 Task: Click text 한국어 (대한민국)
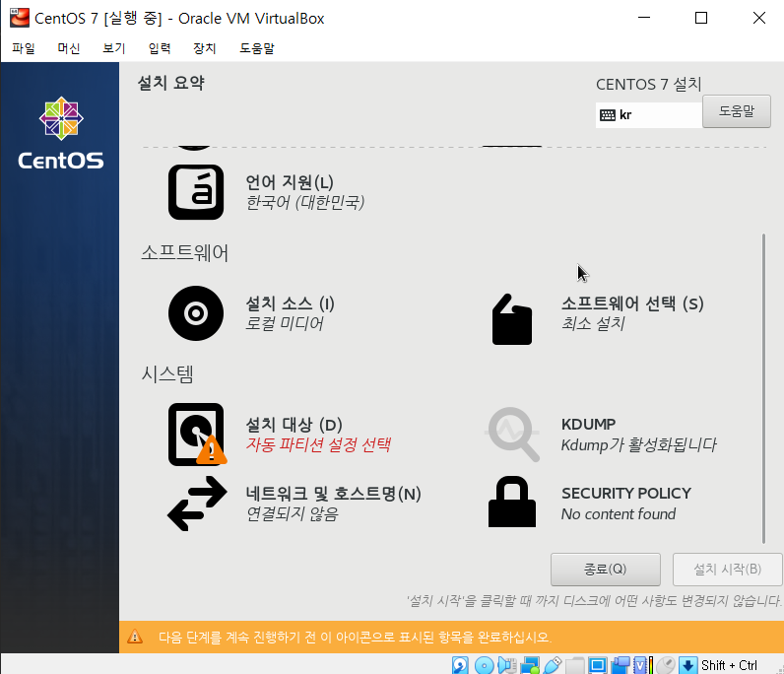click(x=305, y=202)
